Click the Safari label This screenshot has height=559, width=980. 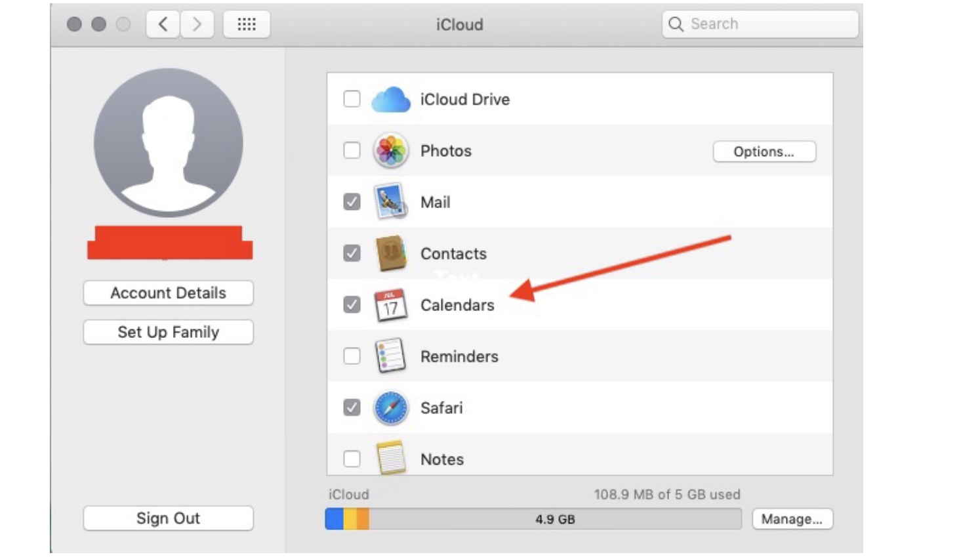click(442, 408)
